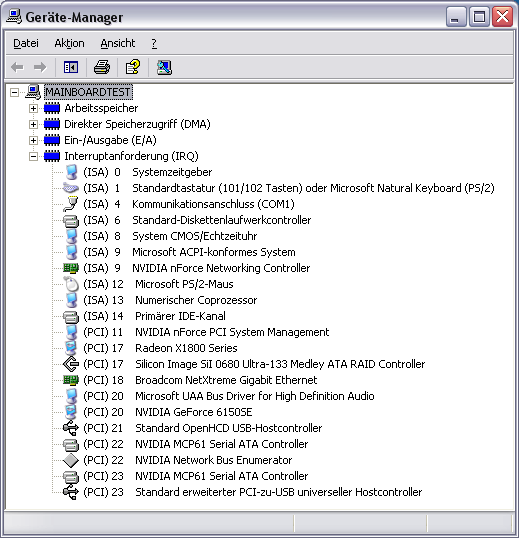Click the Silicon Image RAID controller icon
519x538 pixels.
pos(71,364)
